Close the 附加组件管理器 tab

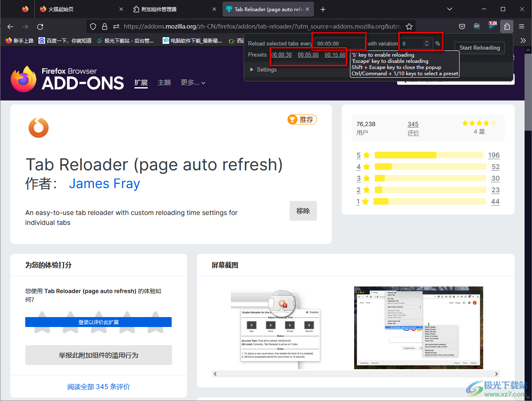pyautogui.click(x=214, y=9)
